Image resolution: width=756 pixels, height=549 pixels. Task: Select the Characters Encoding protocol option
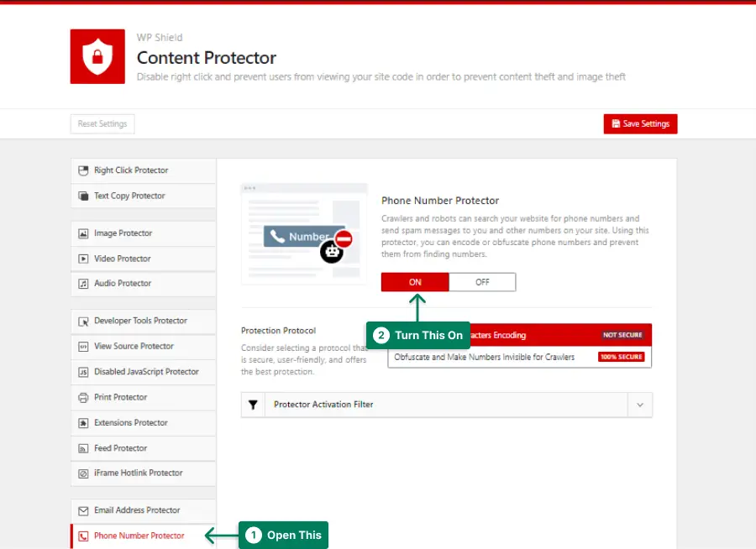click(x=520, y=335)
